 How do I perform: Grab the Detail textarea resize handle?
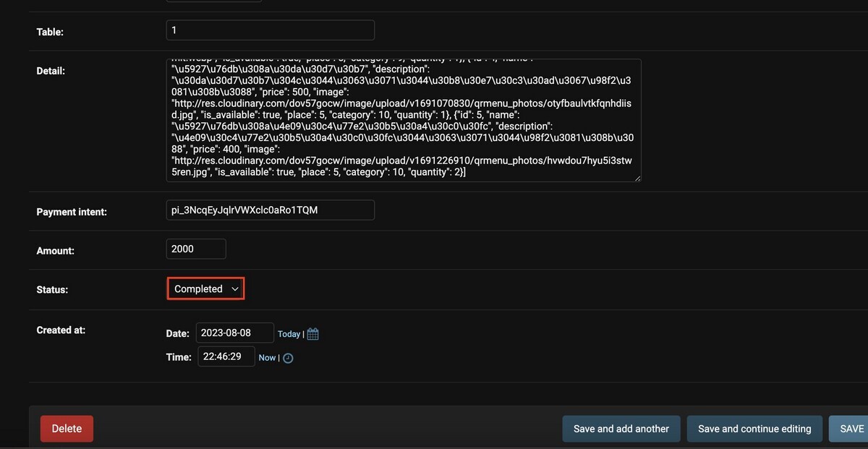[637, 178]
